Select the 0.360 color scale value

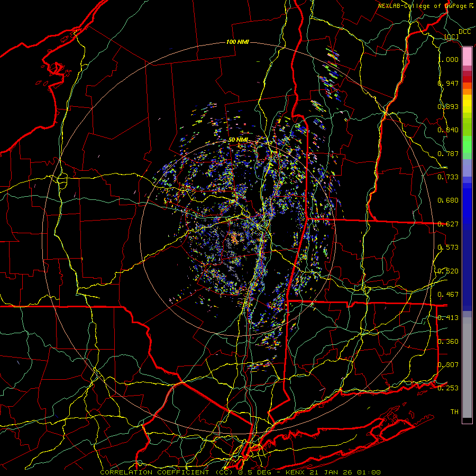click(448, 342)
